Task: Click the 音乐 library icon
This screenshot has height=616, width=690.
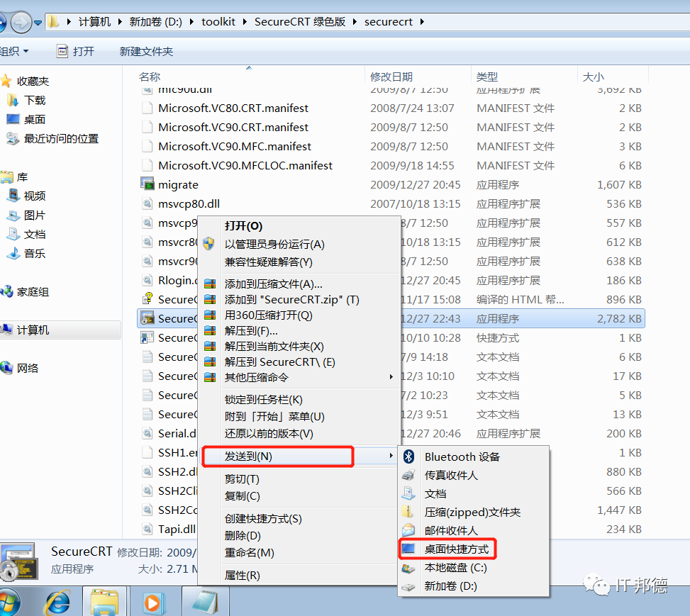Action: [x=13, y=253]
